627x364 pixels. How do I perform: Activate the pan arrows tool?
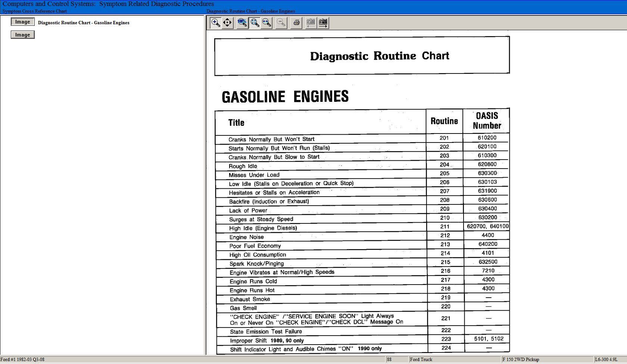coord(227,23)
